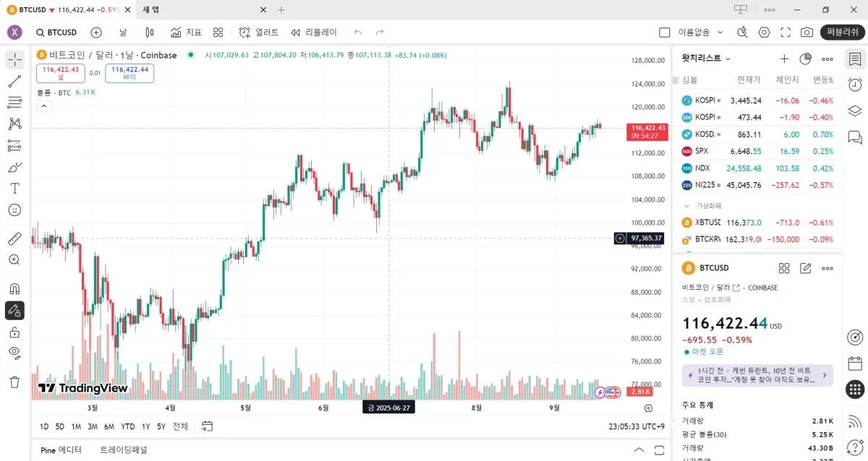The height and width of the screenshot is (461, 868).
Task: Open chart settings hexagon gear icon
Action: pos(764,33)
